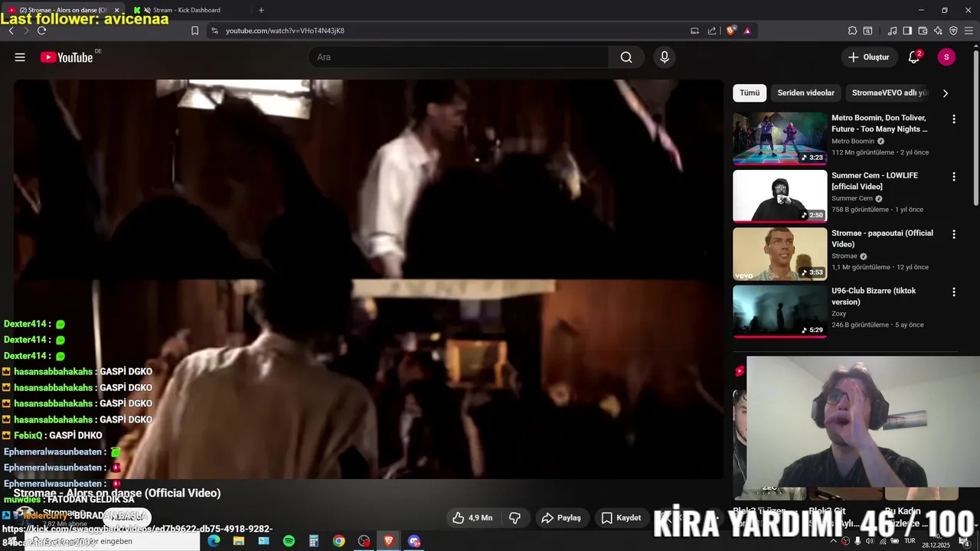Start voice search with microphone icon
This screenshot has width=980, height=551.
coord(665,57)
